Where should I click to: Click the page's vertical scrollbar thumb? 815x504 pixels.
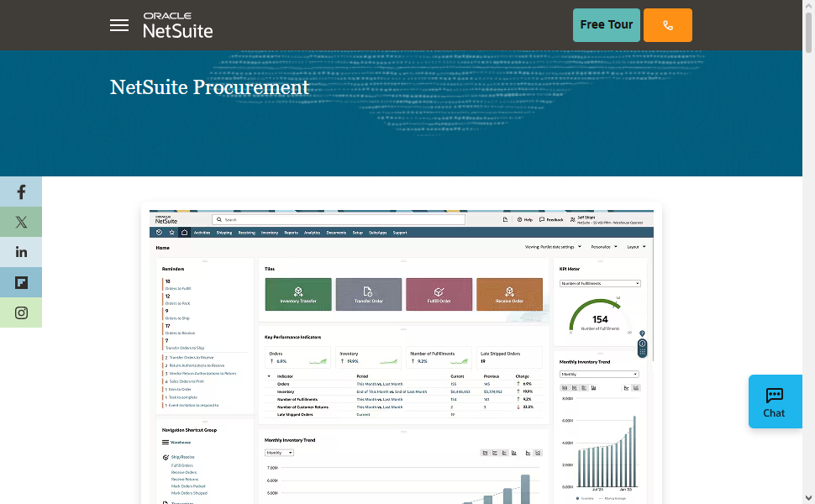(x=808, y=32)
